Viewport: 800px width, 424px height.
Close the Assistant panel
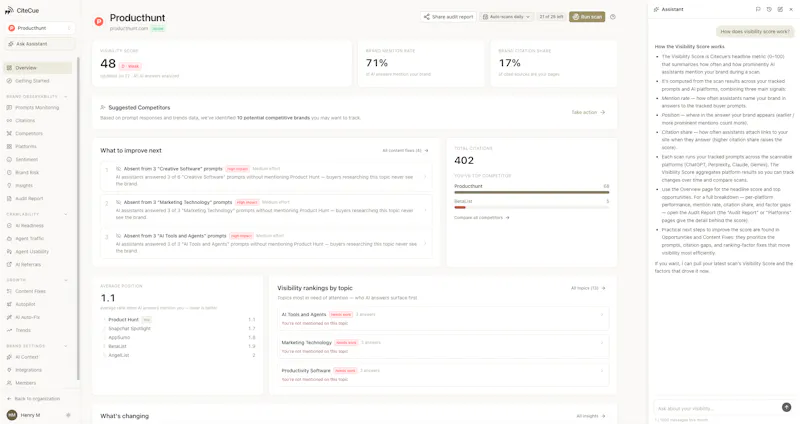click(791, 9)
